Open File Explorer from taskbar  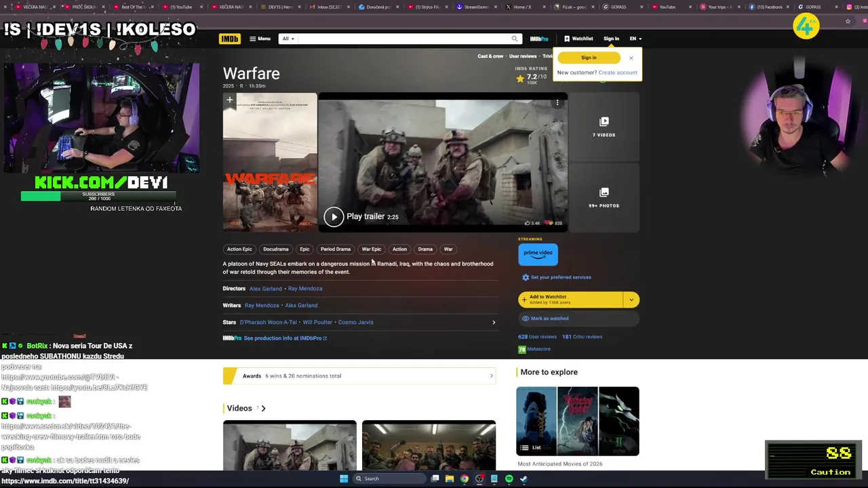(x=449, y=479)
